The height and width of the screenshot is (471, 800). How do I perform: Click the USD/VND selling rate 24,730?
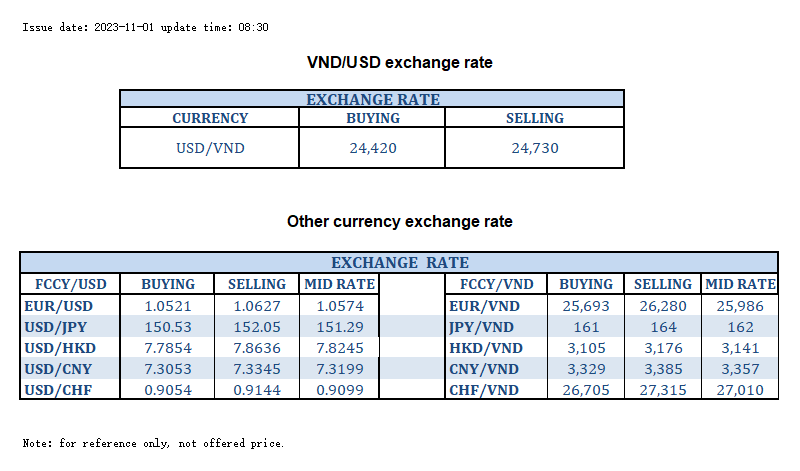534,149
